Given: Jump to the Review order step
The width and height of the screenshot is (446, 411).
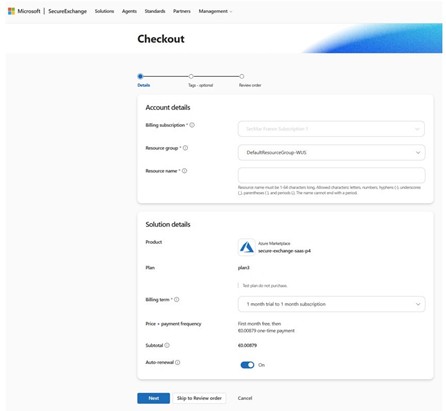Looking at the screenshot, I should [x=242, y=76].
